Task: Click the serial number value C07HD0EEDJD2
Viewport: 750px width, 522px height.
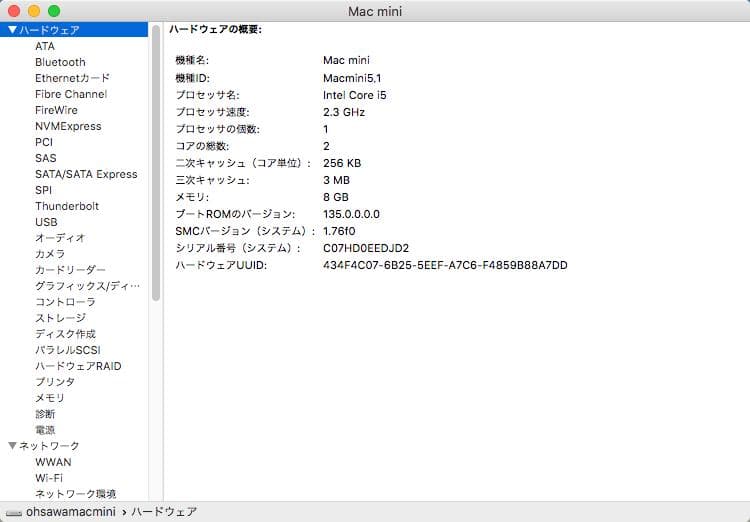Action: [365, 248]
